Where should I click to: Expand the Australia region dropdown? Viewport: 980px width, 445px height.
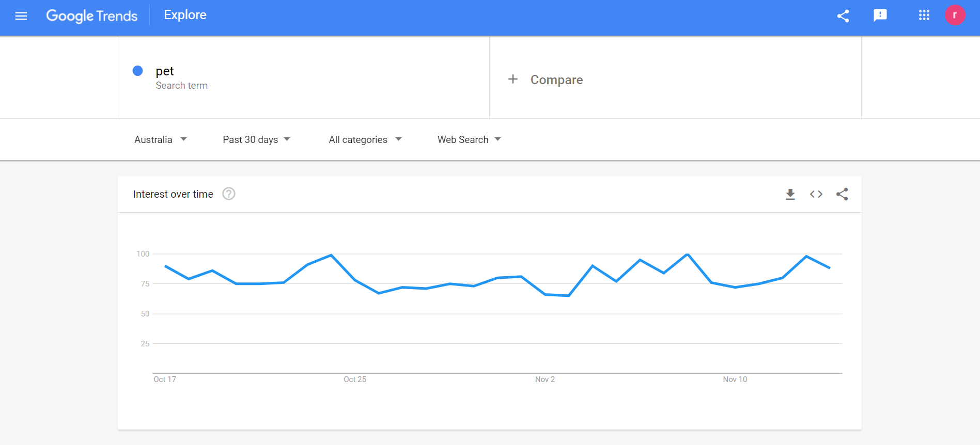click(x=161, y=139)
